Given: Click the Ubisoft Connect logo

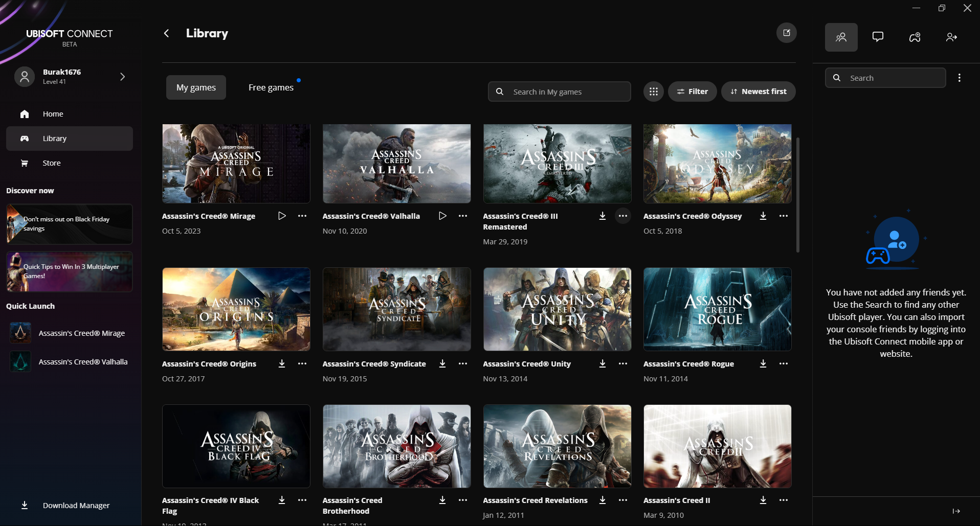Looking at the screenshot, I should (70, 37).
